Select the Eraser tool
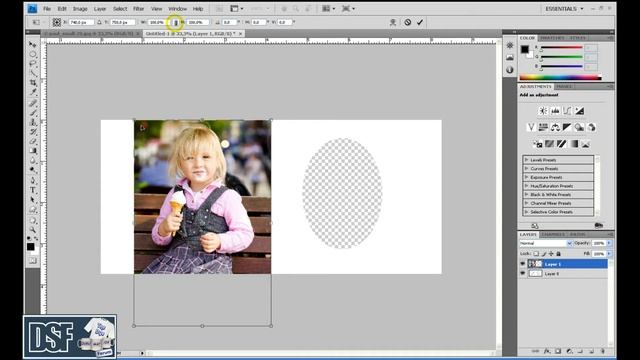 [x=33, y=142]
